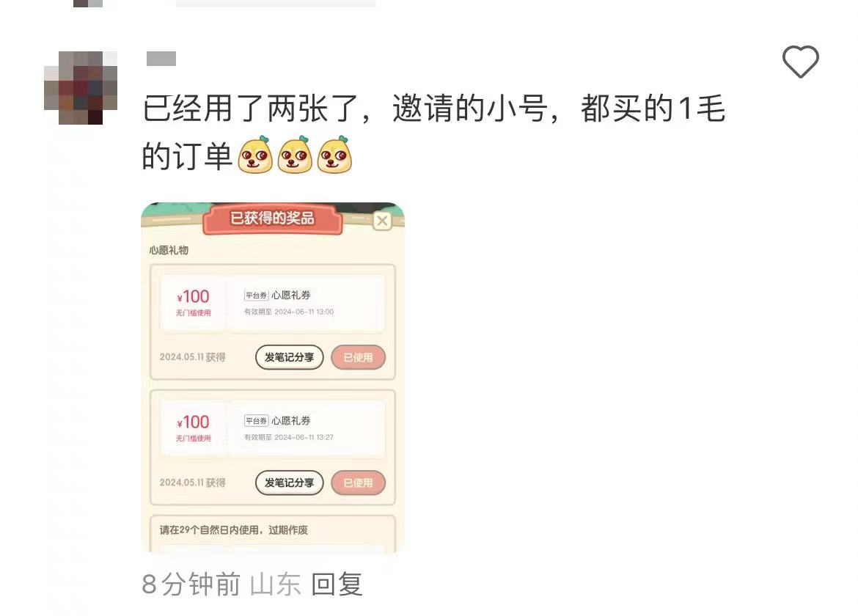Select the first ¥100 心愿礼券 coupon

[273, 303]
